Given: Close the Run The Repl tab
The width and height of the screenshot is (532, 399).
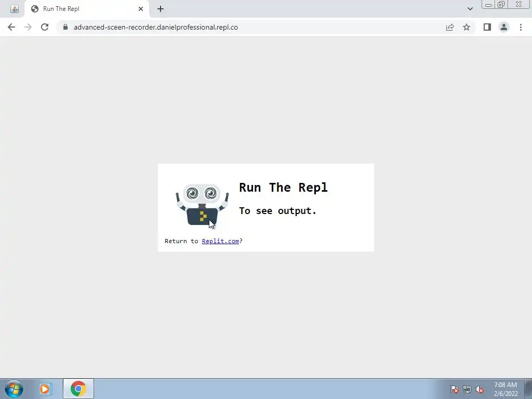Looking at the screenshot, I should pos(140,9).
